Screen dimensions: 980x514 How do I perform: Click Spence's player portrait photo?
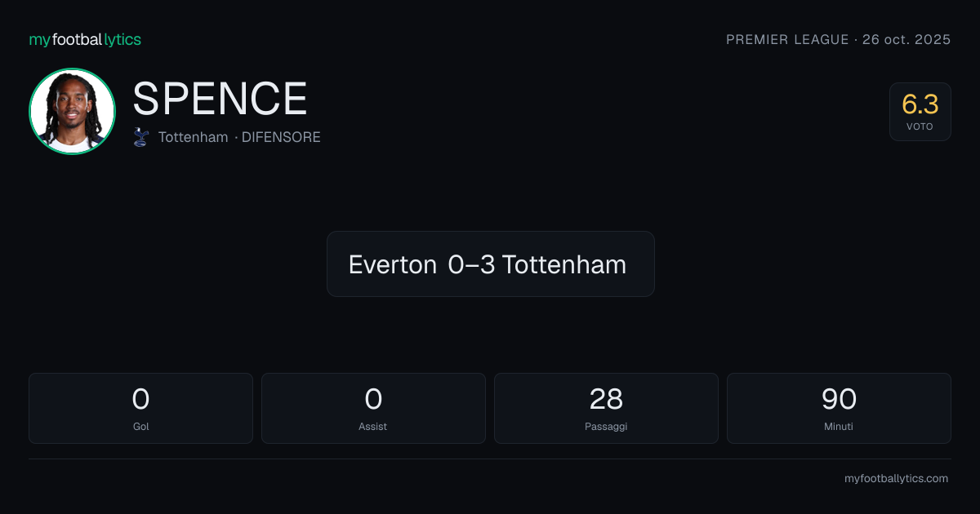[x=72, y=111]
